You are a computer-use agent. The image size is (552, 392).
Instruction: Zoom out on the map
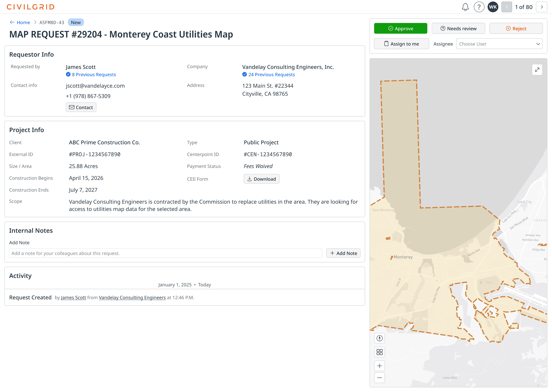(379, 378)
